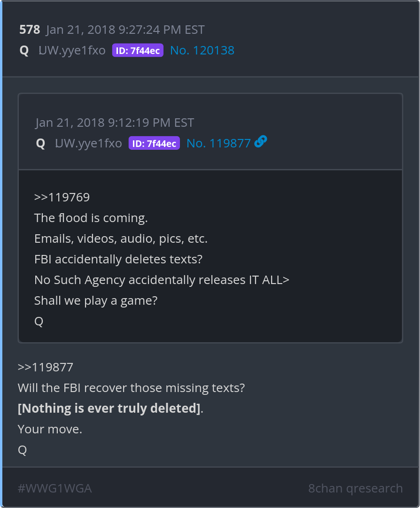The width and height of the screenshot is (420, 508).
Task: Click tripcode UW.yye1fxo in top header
Action: pyautogui.click(x=72, y=51)
